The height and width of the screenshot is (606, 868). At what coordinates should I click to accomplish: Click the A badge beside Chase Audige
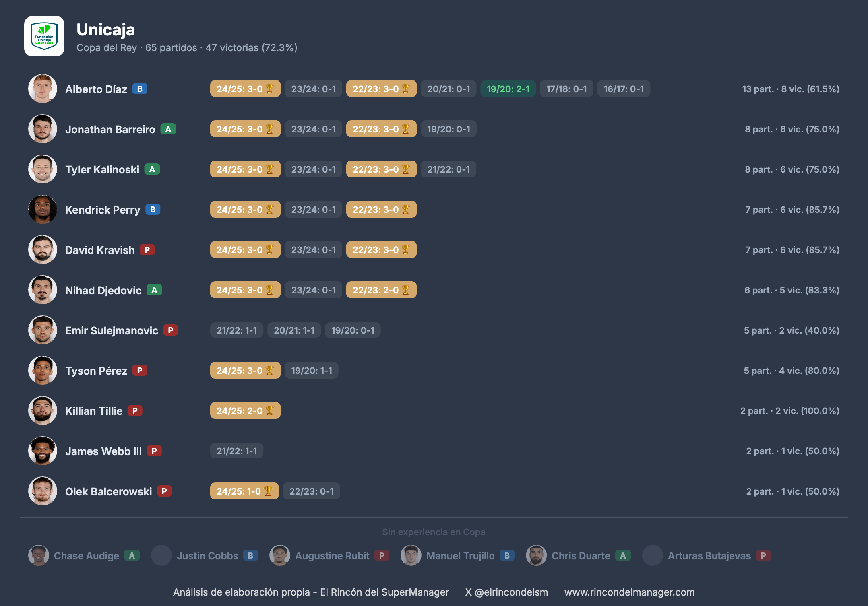point(132,555)
